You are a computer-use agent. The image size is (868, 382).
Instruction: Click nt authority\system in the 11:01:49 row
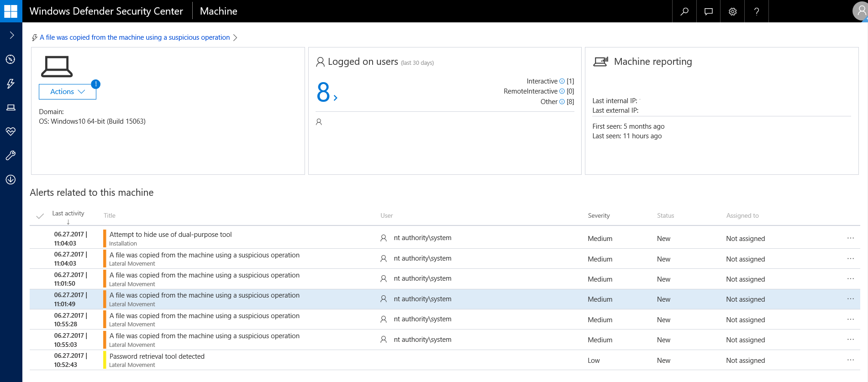coord(422,299)
